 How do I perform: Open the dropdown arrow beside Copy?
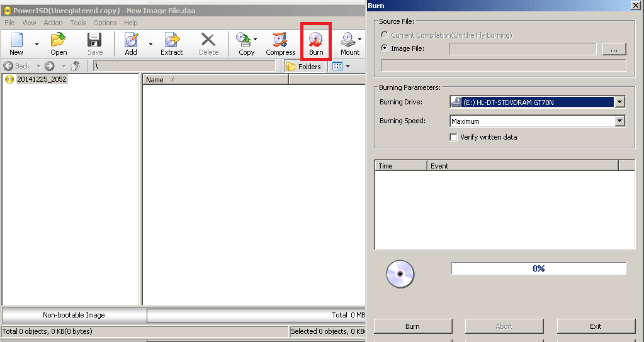click(x=255, y=40)
